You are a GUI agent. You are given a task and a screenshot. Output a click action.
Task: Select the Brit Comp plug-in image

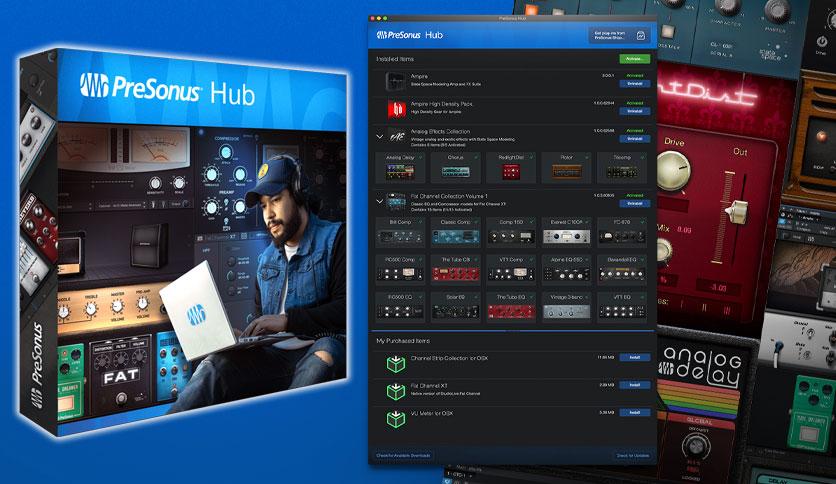400,236
